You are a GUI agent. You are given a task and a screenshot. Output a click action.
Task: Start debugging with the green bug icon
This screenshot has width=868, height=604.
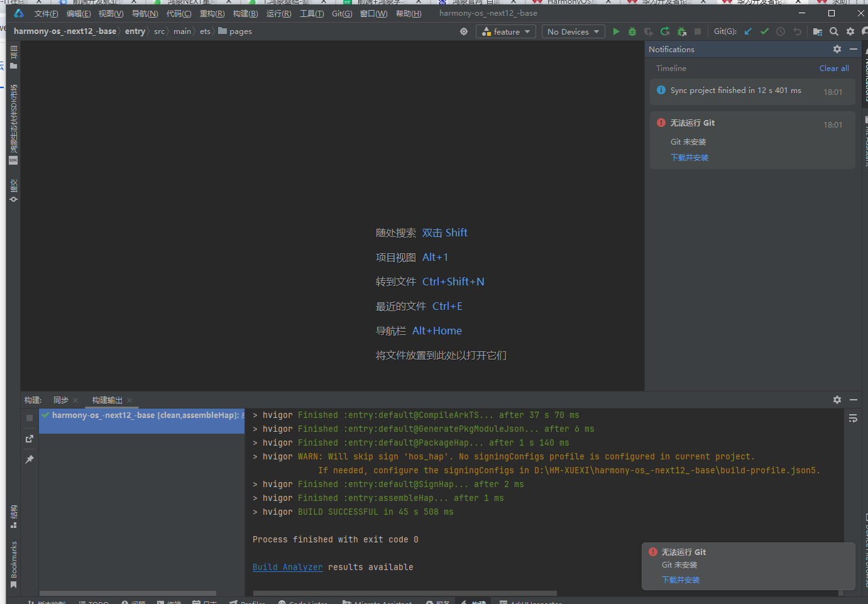tap(632, 31)
